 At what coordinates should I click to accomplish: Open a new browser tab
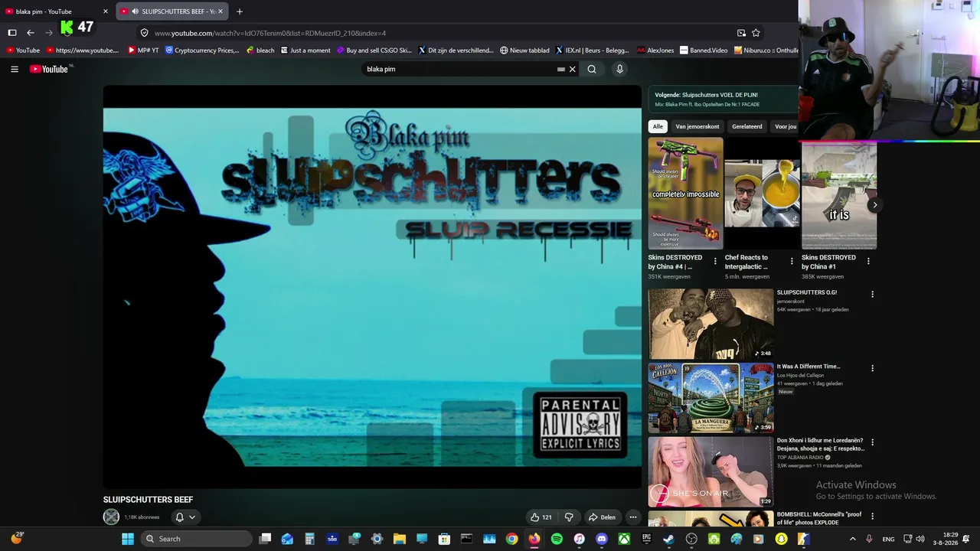point(240,11)
